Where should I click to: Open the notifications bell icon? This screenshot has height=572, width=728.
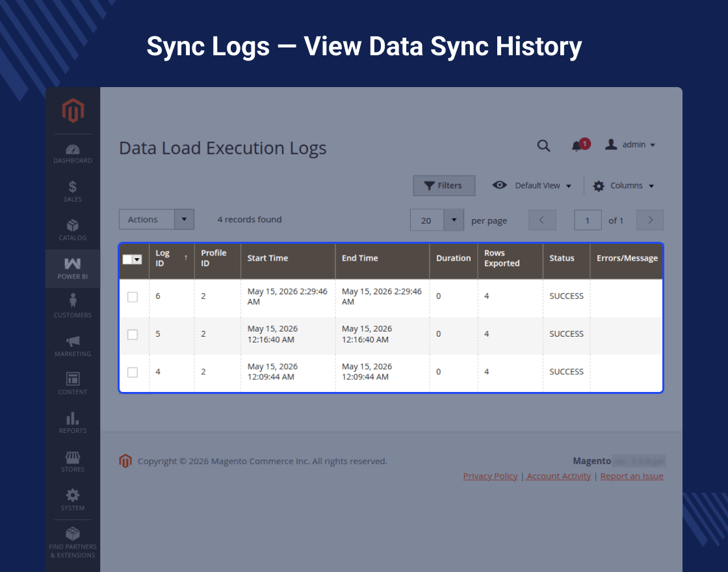(577, 146)
